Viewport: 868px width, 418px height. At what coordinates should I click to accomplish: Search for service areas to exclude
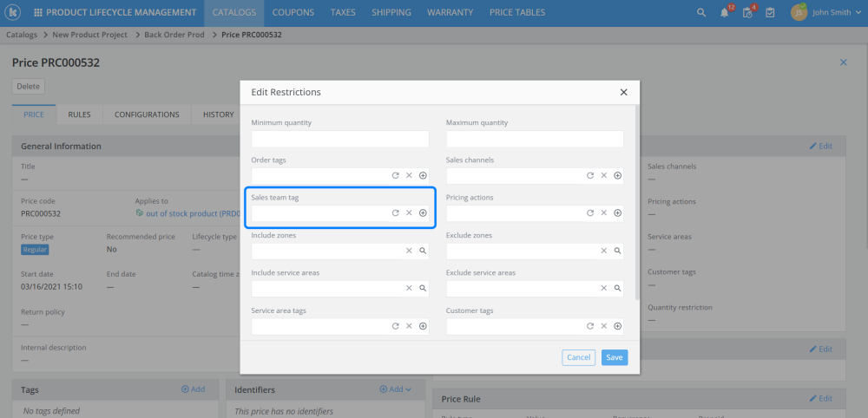click(x=617, y=288)
